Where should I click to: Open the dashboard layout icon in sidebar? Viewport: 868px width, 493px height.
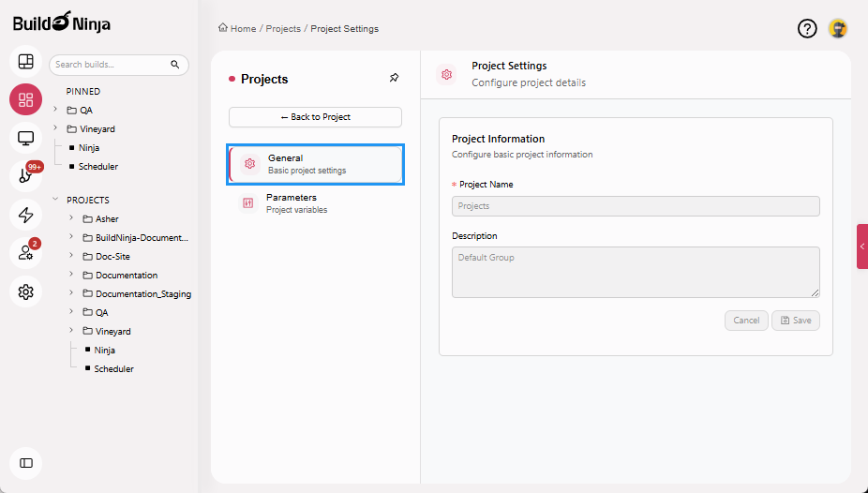tap(25, 62)
